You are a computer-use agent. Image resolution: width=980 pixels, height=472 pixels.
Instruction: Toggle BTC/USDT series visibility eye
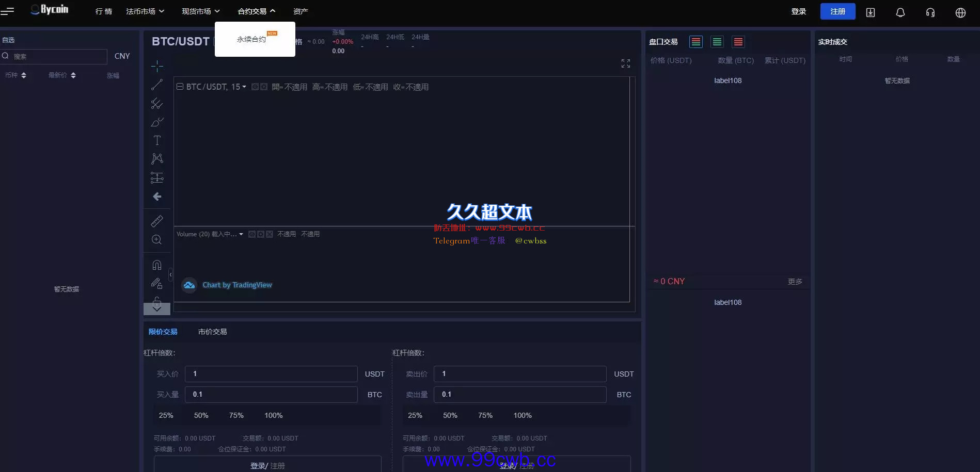[x=255, y=87]
